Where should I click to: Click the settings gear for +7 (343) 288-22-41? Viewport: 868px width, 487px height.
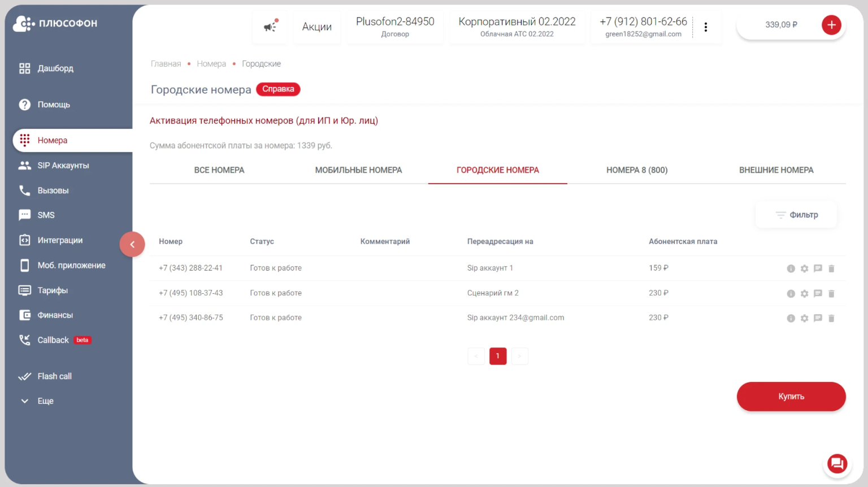coord(804,268)
